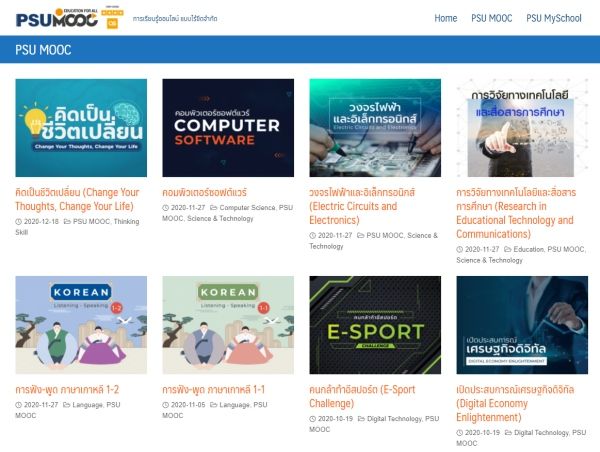The image size is (600, 452).
Task: Open the Korean 1-2 course thumbnail
Action: [81, 324]
